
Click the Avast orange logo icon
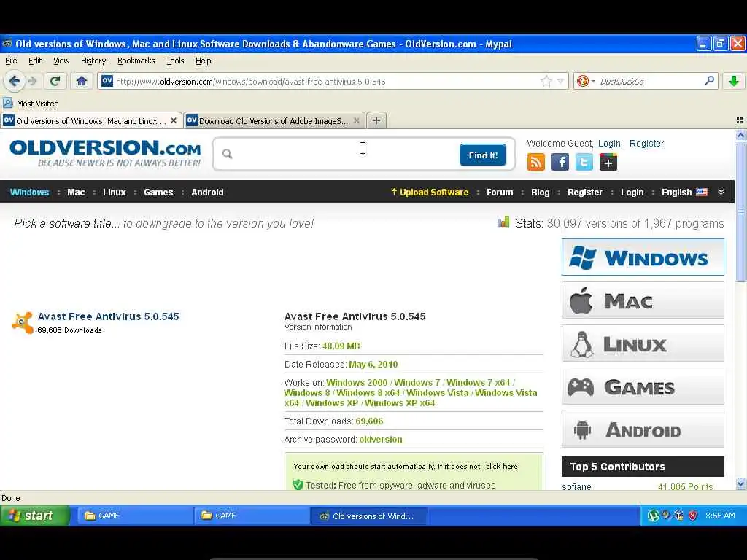(23, 323)
